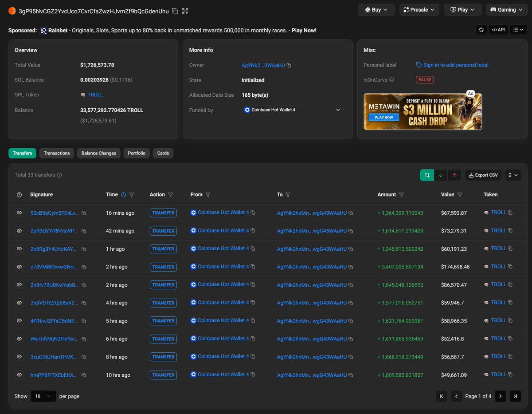Select the Transfers tab
The height and width of the screenshot is (414, 532).
coord(22,153)
